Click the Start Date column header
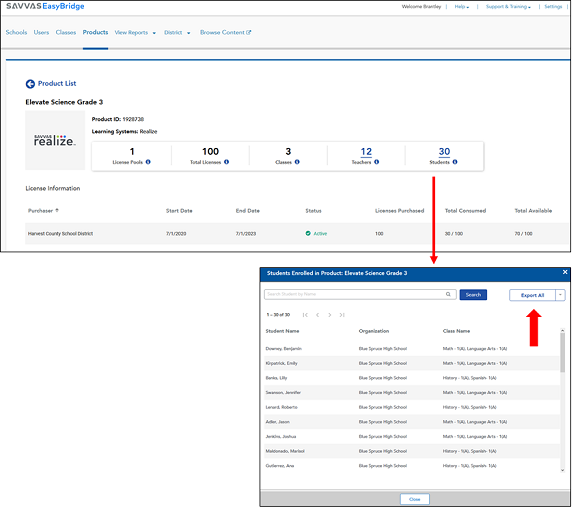Screen dimensions: 580x508 click(179, 211)
